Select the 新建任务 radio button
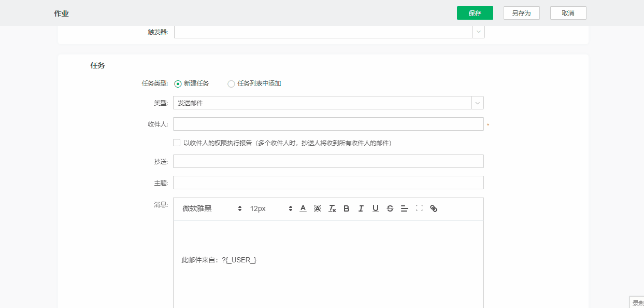Screen dimensions: 644x308 coord(177,83)
